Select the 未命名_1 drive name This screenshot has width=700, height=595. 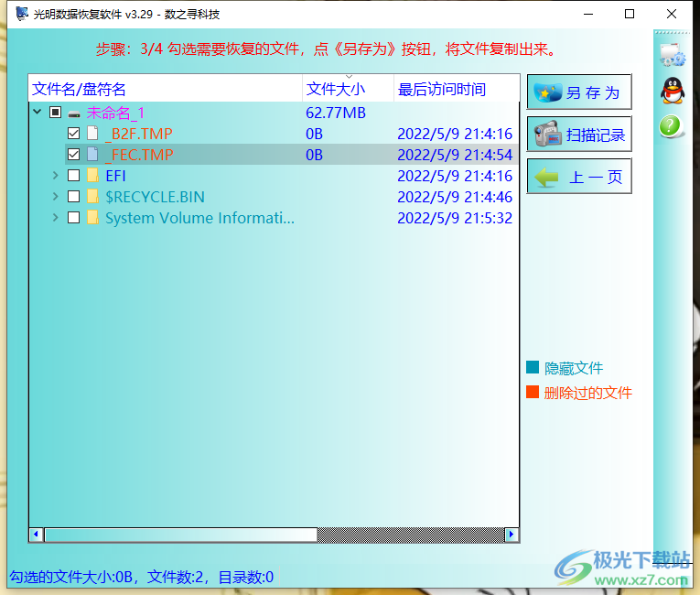click(115, 113)
